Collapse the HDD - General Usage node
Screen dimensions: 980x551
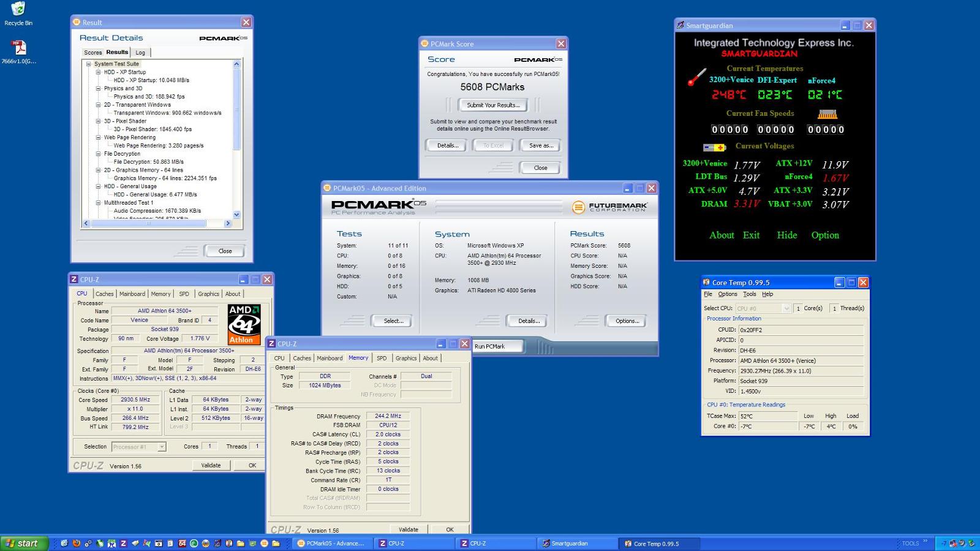pos(98,186)
